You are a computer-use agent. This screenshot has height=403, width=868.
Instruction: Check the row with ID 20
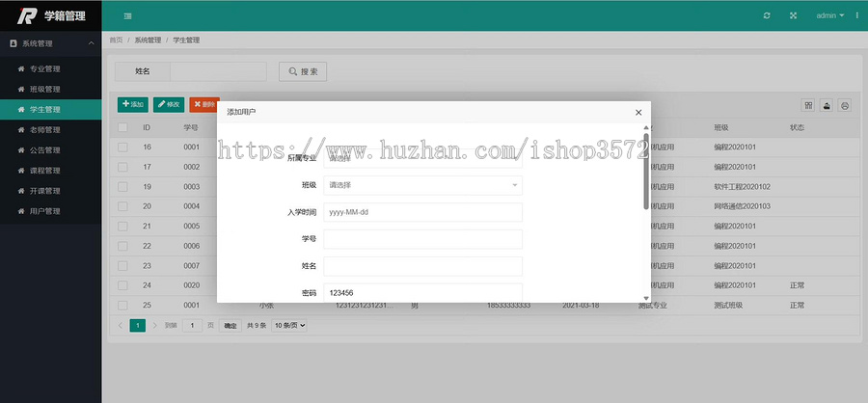(122, 206)
